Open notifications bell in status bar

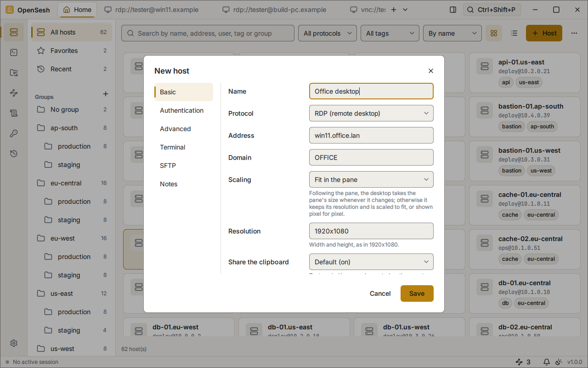547,362
